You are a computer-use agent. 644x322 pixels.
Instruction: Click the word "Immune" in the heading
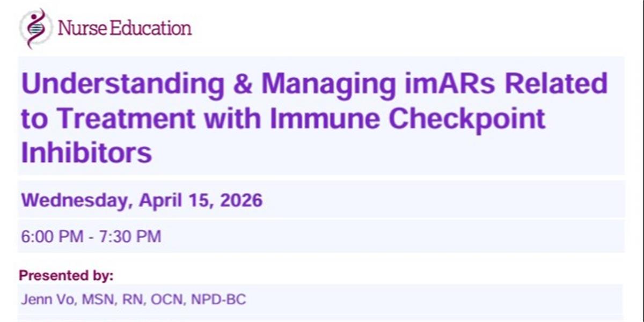pyautogui.click(x=325, y=119)
